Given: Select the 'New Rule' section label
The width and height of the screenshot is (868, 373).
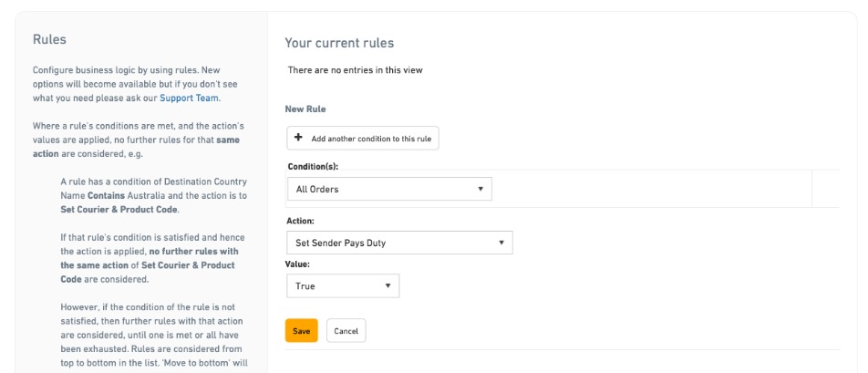Looking at the screenshot, I should (306, 109).
